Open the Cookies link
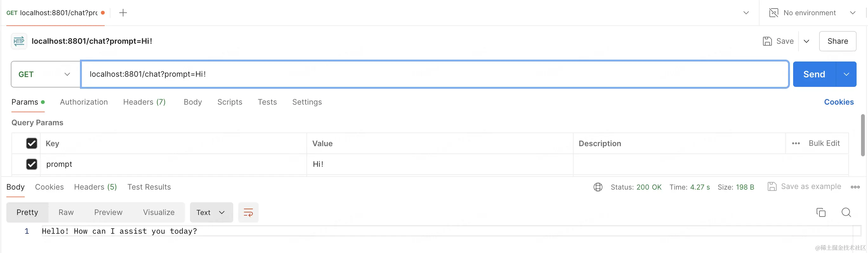Viewport: 868px width, 253px height. 839,102
